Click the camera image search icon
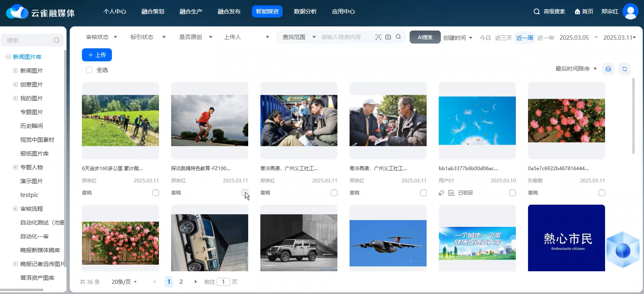This screenshot has width=644, height=294. tap(388, 37)
